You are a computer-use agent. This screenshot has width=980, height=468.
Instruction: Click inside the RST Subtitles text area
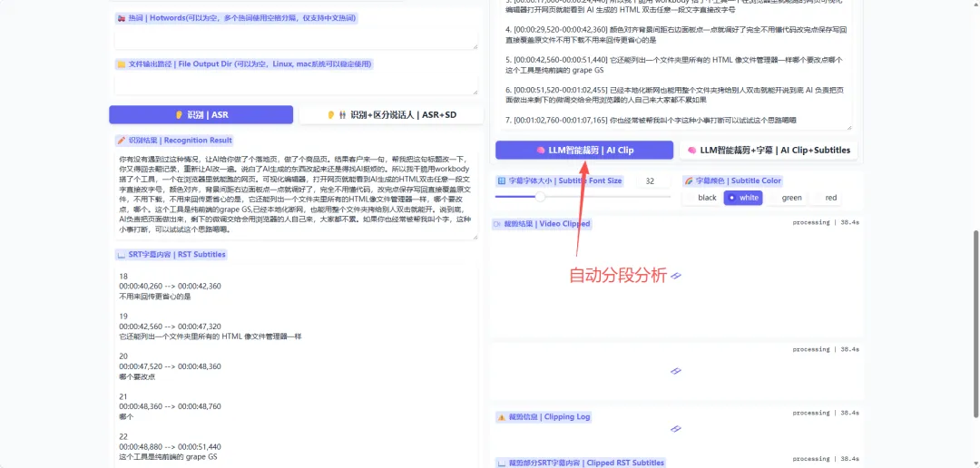coord(296,366)
